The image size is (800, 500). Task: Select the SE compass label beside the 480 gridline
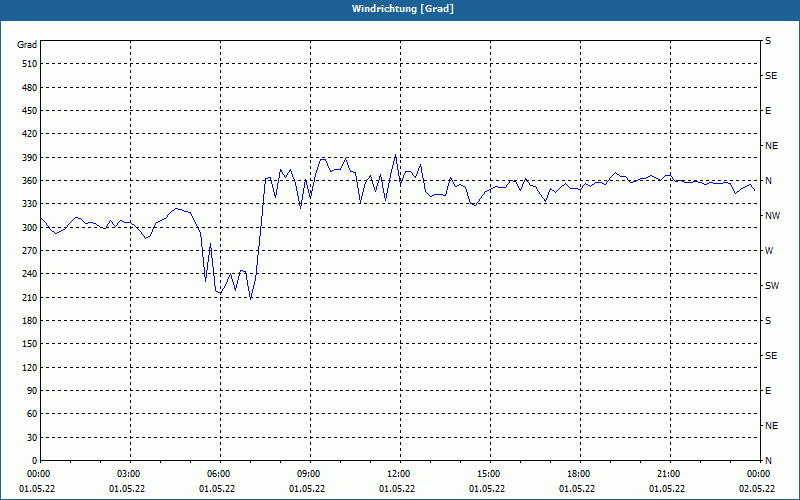771,76
